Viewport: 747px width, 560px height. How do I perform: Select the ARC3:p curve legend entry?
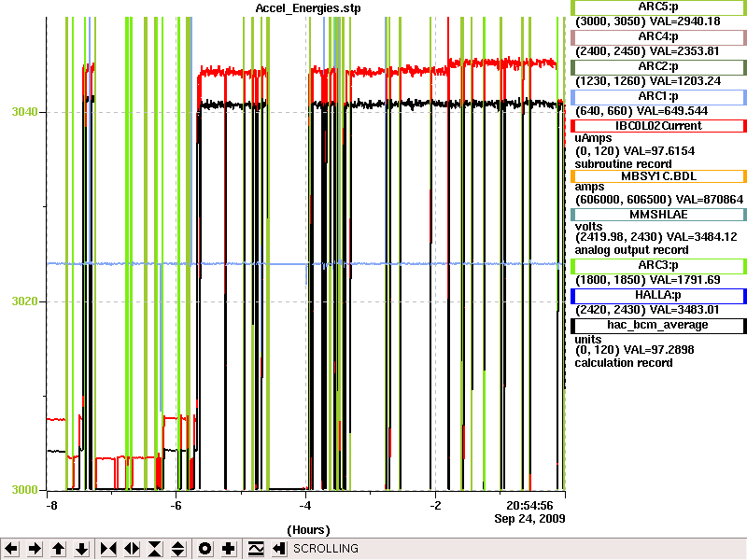coord(658,266)
